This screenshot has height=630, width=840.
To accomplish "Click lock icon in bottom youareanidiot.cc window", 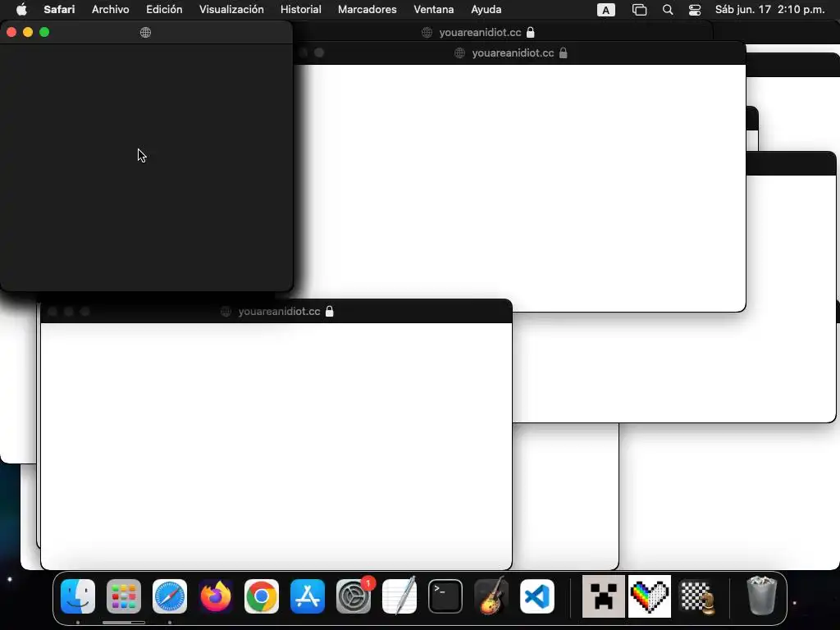I will pos(330,311).
